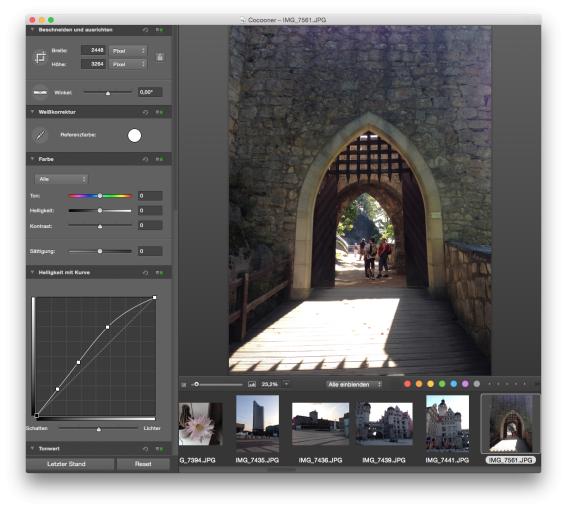The height and width of the screenshot is (510, 567).
Task: Apply the blue color label
Action: (454, 384)
